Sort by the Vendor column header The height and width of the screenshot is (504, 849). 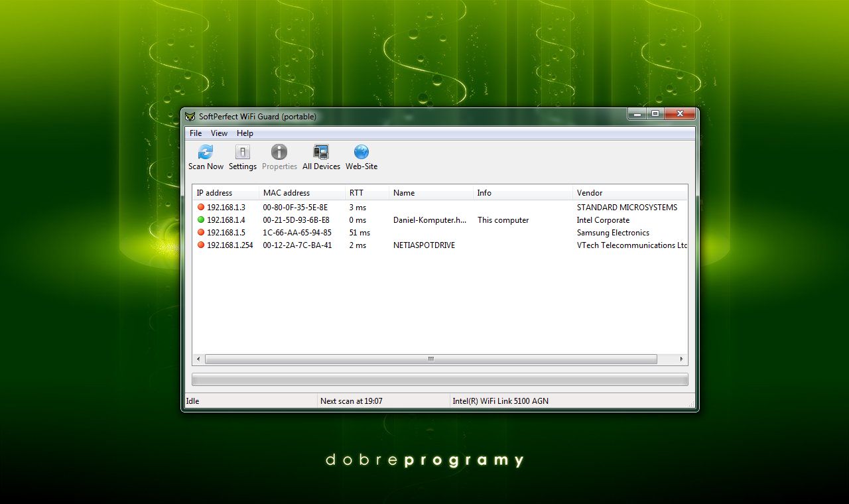pos(630,193)
